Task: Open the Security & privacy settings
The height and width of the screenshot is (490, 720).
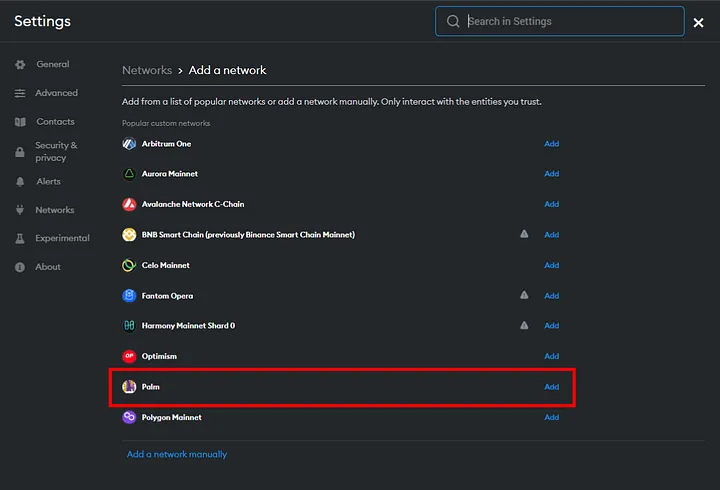Action: (x=55, y=151)
